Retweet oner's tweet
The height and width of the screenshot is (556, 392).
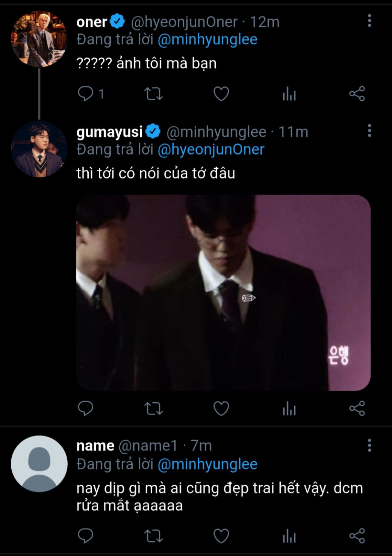[153, 94]
